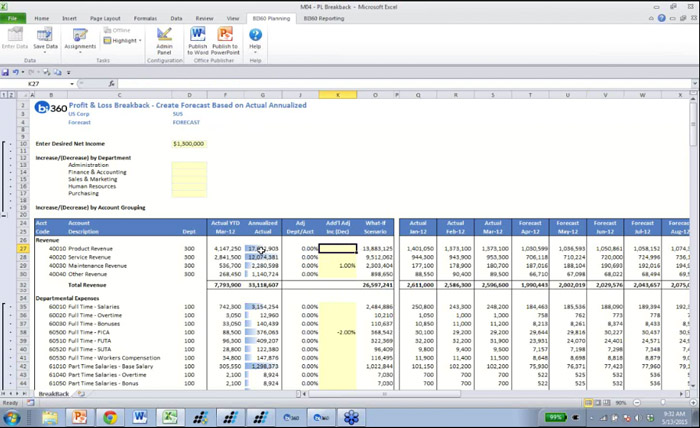Show outline level 1
This screenshot has width=700, height=428.
coord(4,96)
